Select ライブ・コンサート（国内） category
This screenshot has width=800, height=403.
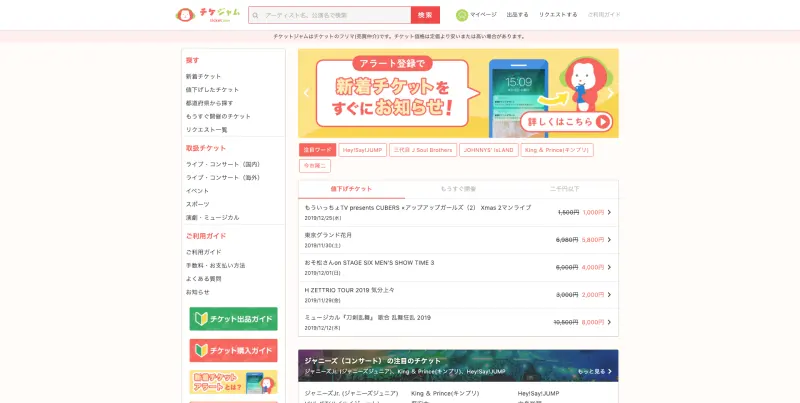pyautogui.click(x=223, y=164)
